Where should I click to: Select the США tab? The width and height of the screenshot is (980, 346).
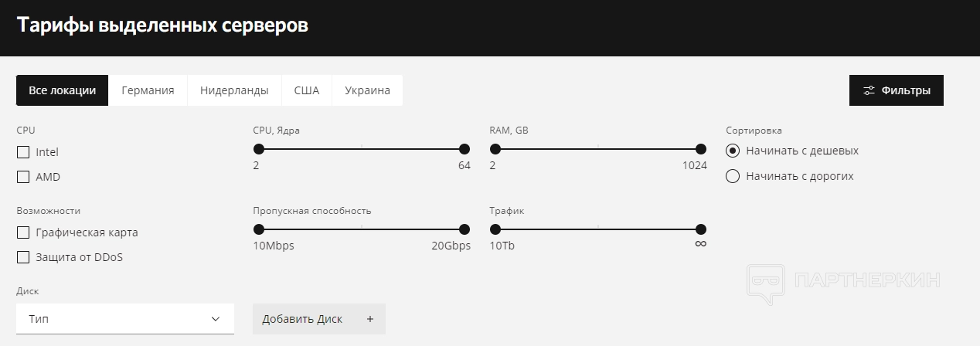click(306, 90)
